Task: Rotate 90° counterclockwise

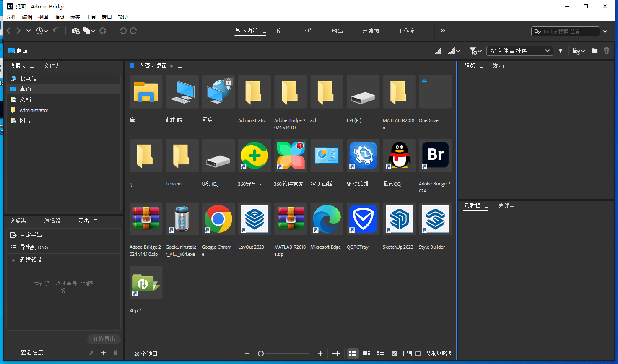Action: tap(123, 31)
